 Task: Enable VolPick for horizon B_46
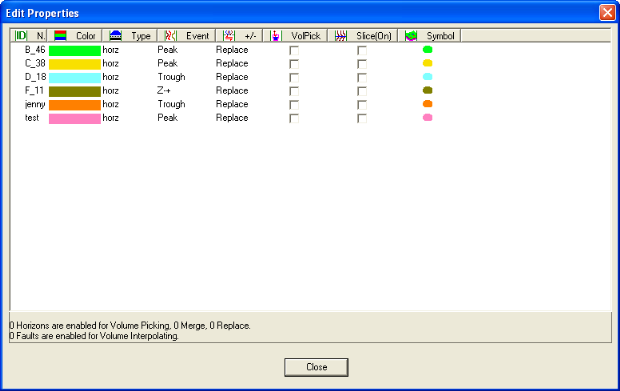click(x=294, y=50)
